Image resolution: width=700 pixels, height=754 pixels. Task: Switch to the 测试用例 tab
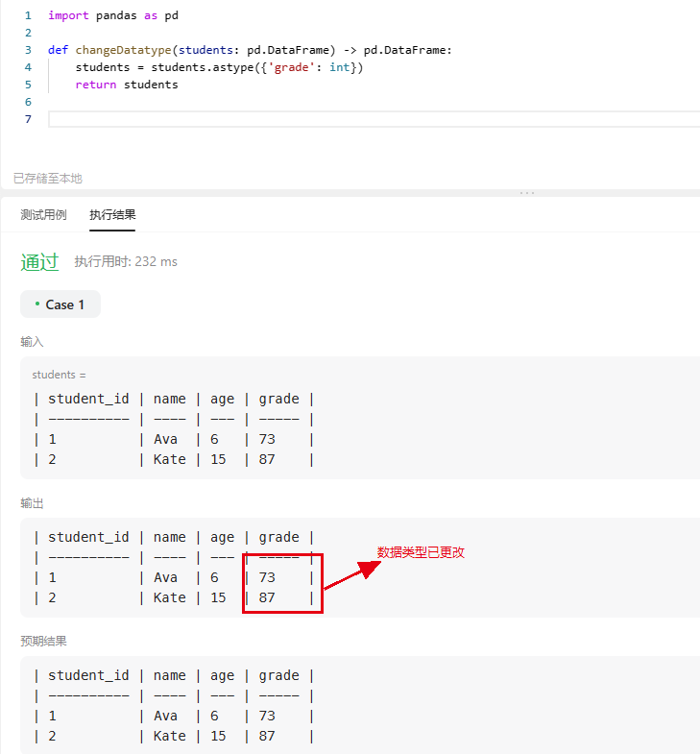pyautogui.click(x=44, y=214)
